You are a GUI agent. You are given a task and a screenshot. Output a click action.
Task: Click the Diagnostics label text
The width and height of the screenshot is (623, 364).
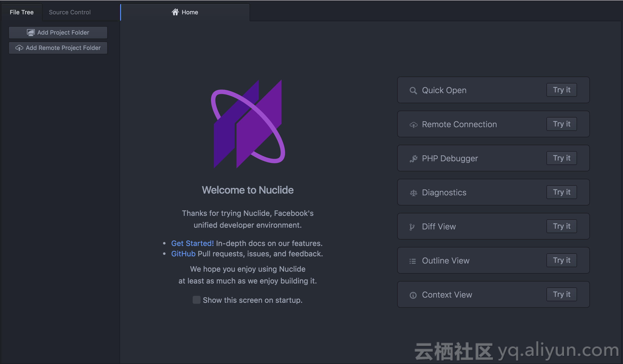pos(444,193)
